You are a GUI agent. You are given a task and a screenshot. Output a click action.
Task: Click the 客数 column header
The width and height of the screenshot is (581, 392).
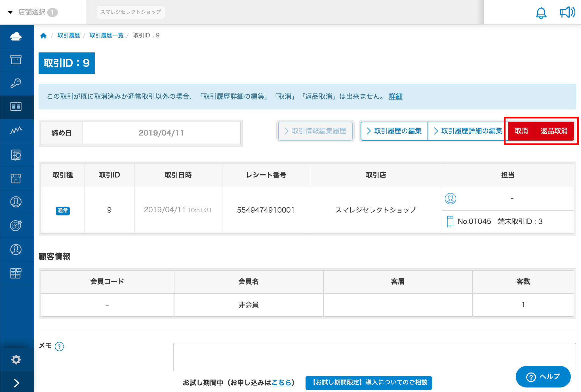[x=523, y=282]
